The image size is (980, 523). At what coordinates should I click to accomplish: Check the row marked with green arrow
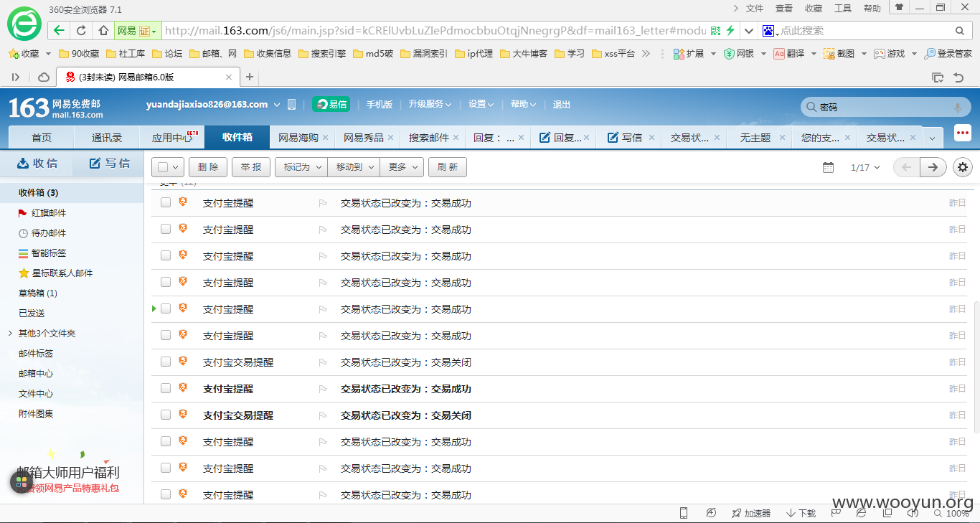166,308
